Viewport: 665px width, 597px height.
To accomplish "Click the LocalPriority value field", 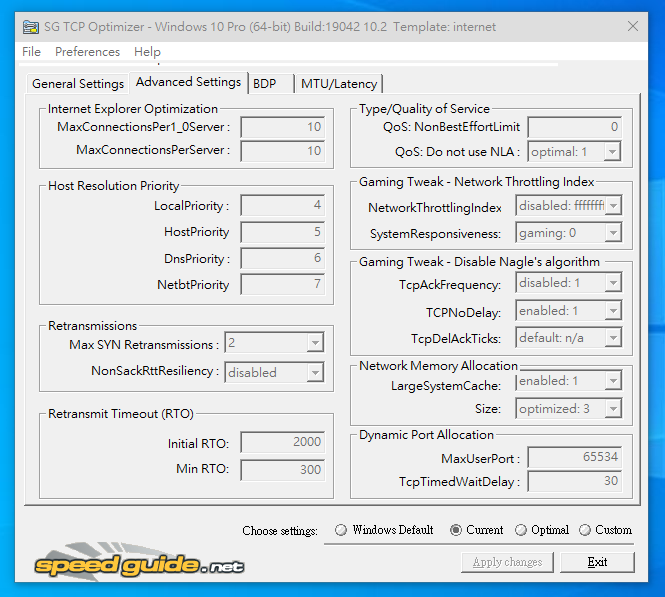I will click(x=282, y=205).
